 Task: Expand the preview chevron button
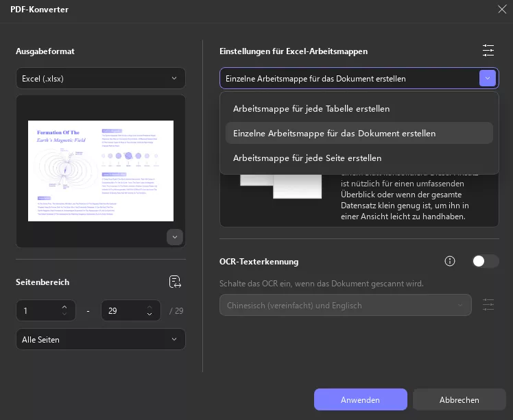tap(175, 237)
